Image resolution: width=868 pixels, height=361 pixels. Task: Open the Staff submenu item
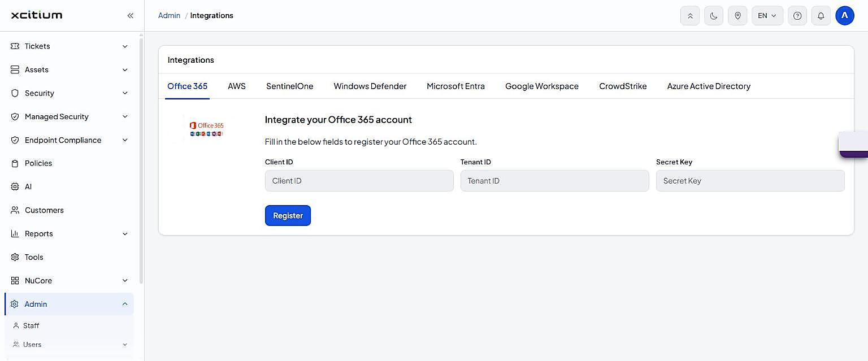click(x=69, y=325)
